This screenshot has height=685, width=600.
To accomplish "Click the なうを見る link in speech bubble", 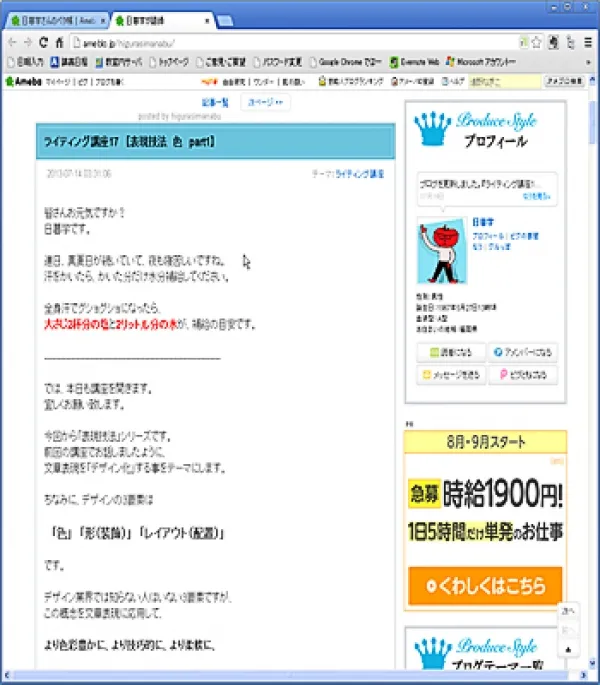I will click(x=537, y=196).
